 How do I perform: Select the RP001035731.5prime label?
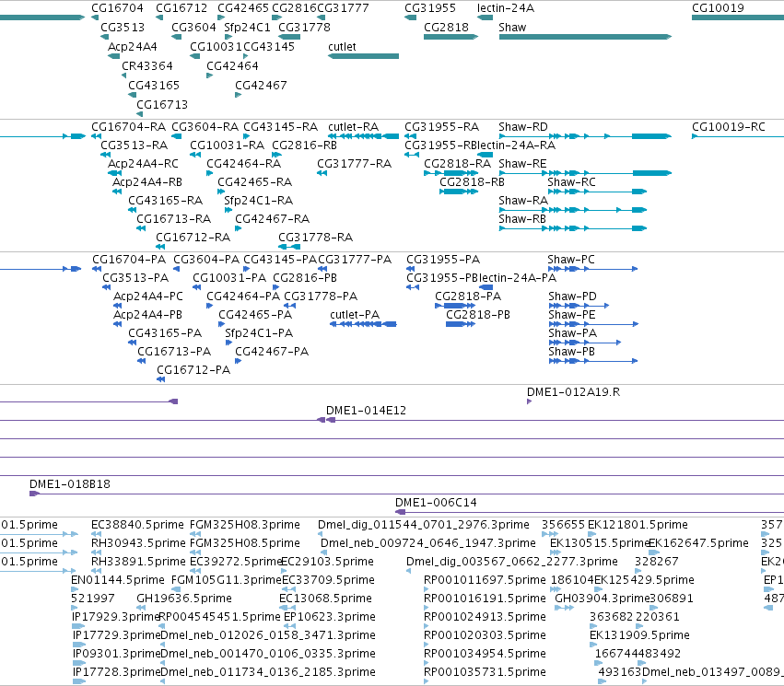click(485, 672)
